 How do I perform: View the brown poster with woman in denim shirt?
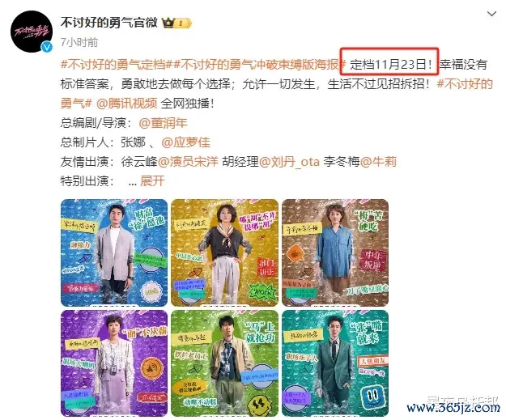click(335, 252)
